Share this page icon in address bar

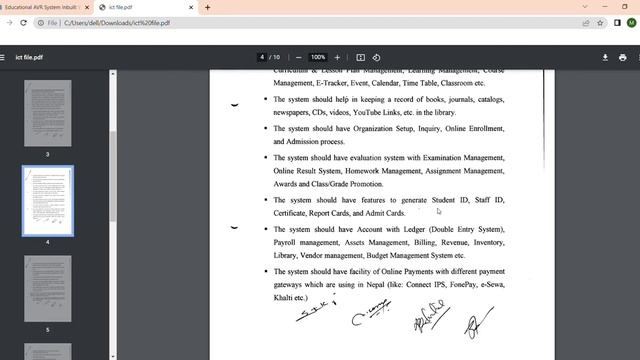[x=586, y=23]
